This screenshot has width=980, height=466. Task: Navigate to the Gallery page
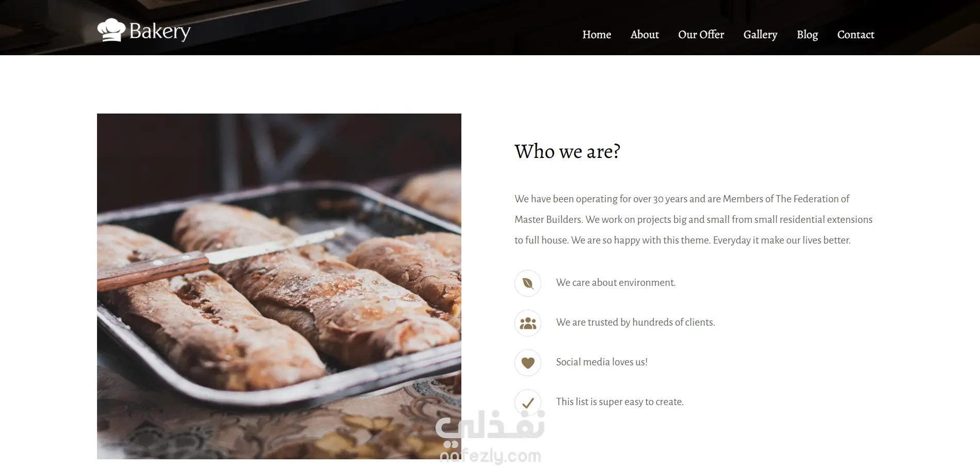(x=760, y=35)
